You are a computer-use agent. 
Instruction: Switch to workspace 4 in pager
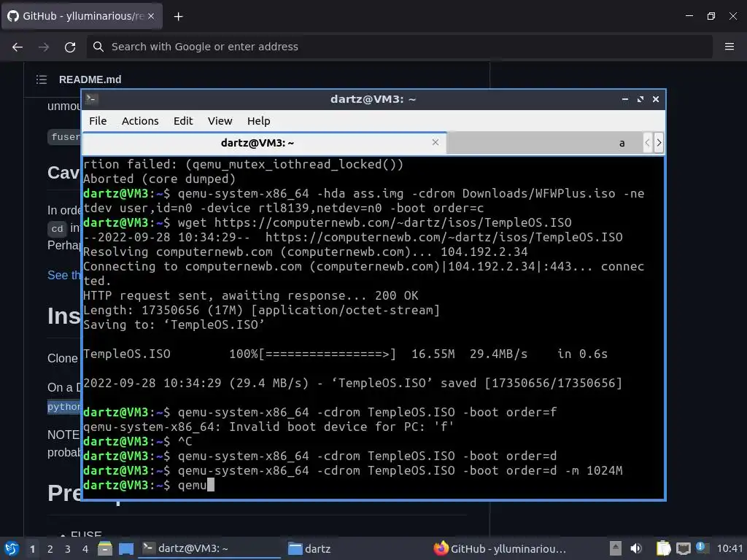coord(85,549)
